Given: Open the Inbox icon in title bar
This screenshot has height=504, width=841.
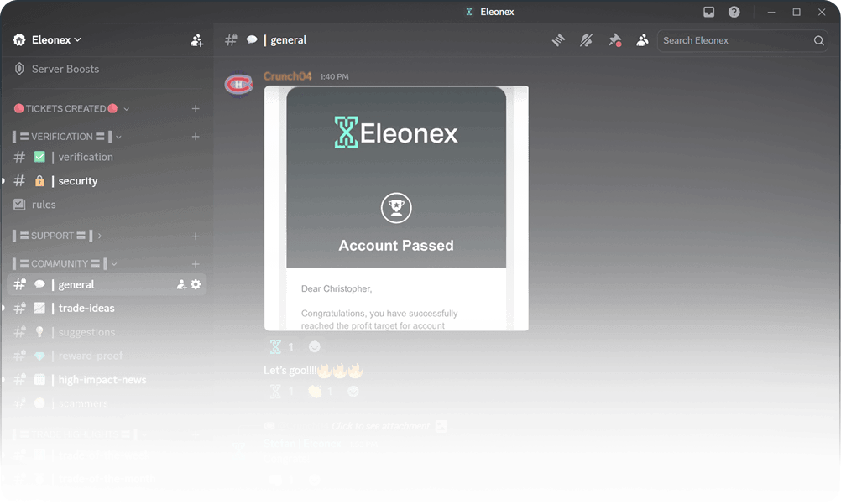Looking at the screenshot, I should coord(708,12).
